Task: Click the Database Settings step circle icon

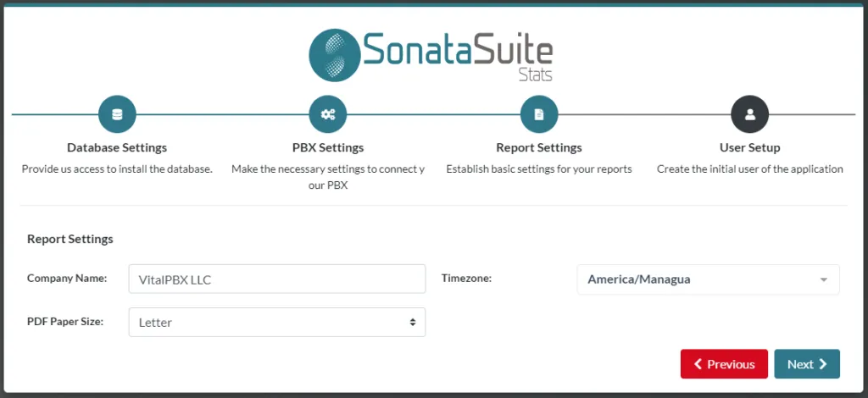Action: (117, 114)
